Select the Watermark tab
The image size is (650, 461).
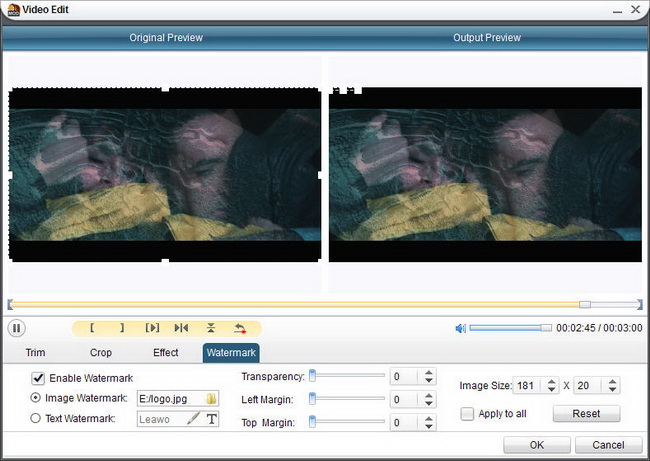click(231, 353)
